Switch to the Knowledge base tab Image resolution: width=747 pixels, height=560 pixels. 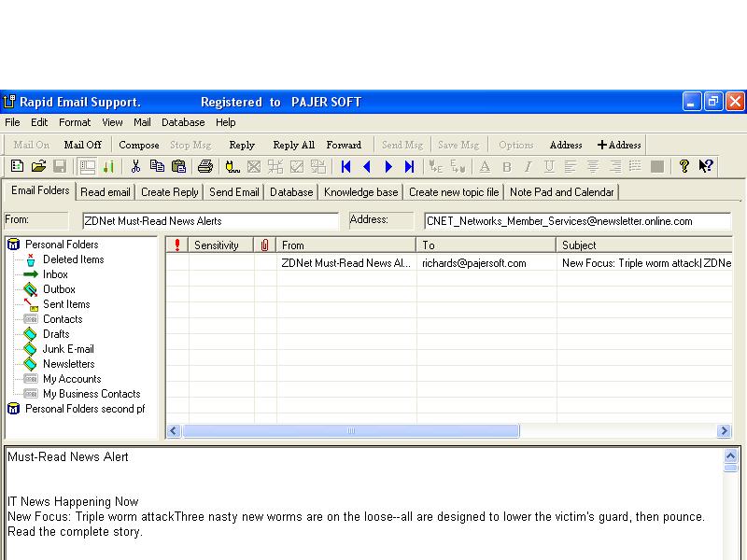coord(360,191)
